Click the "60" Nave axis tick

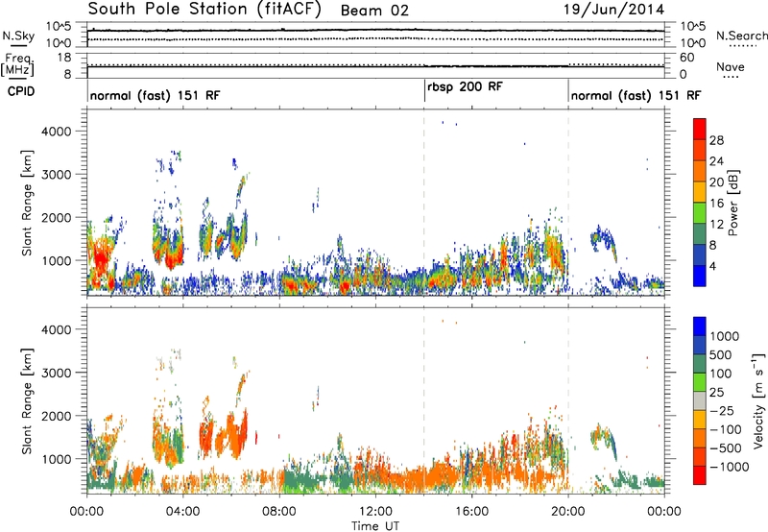(x=687, y=58)
